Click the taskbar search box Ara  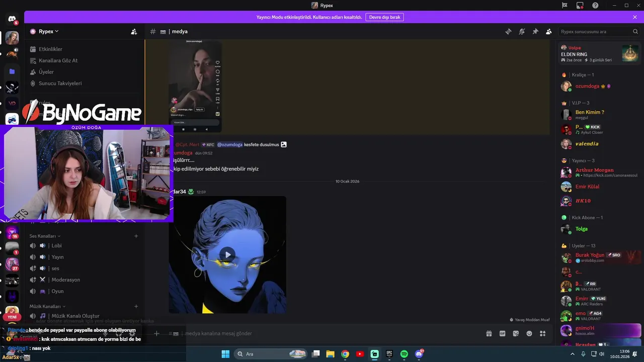[271, 354]
